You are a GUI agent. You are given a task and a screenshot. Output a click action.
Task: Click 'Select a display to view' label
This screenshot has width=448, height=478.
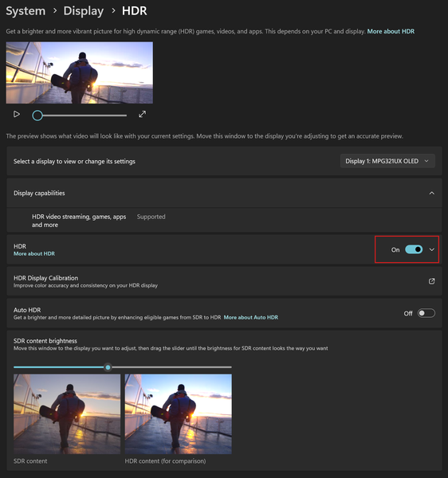coord(74,161)
